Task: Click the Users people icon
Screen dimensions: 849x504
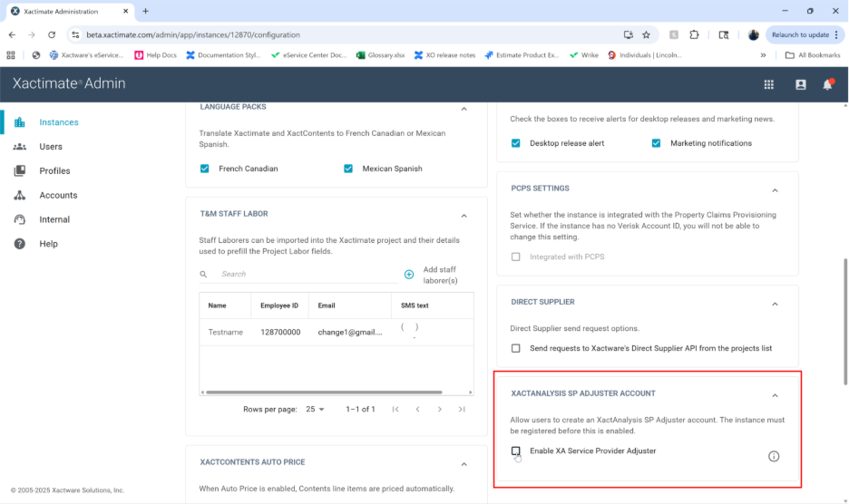Action: click(19, 147)
